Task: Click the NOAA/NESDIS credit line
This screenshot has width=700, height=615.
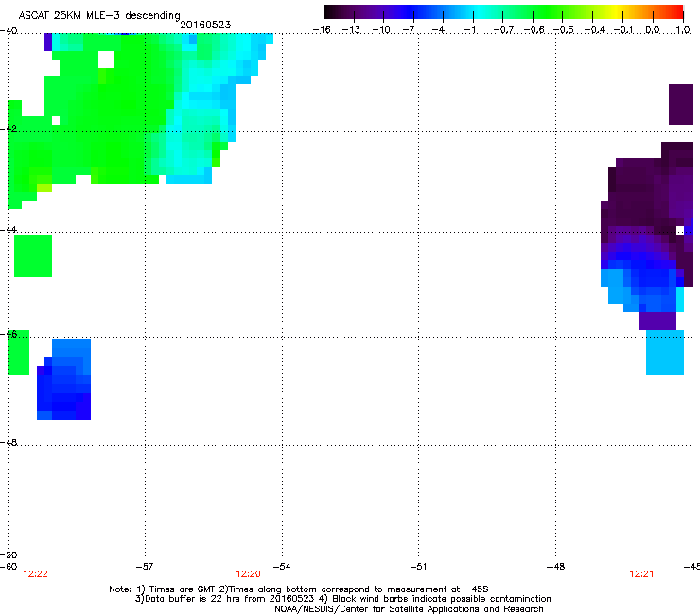Action: (x=409, y=609)
